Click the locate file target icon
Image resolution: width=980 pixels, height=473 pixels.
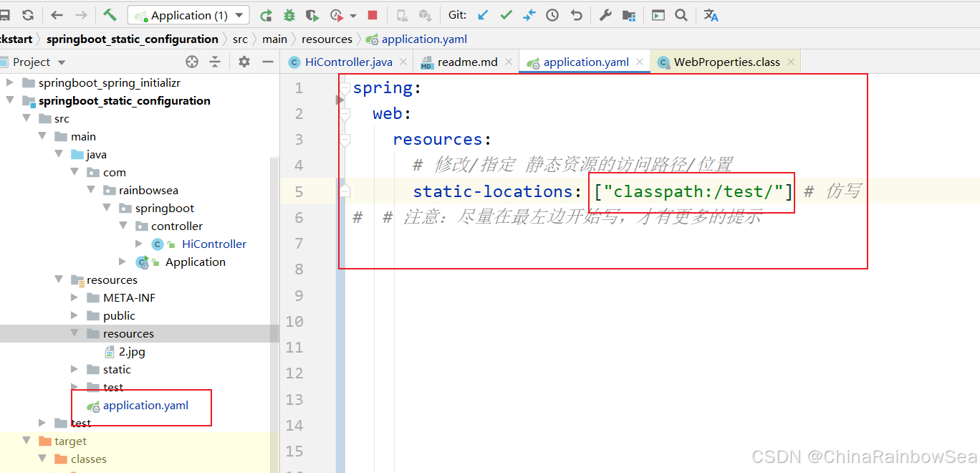click(191, 62)
